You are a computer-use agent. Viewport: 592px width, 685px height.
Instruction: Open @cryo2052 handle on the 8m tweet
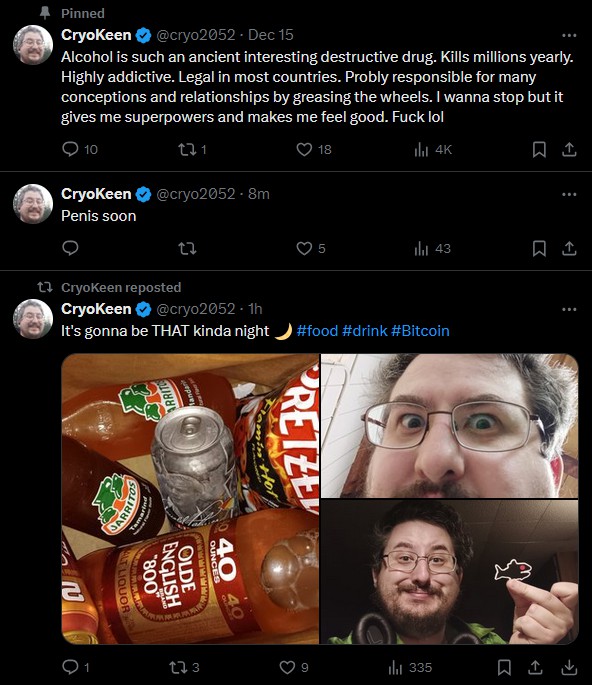pyautogui.click(x=196, y=194)
